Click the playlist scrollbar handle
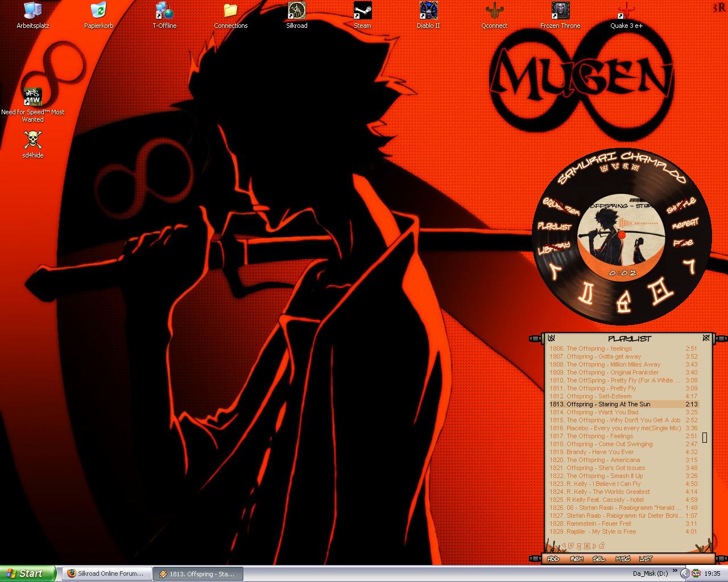This screenshot has width=728, height=582. pyautogui.click(x=705, y=437)
